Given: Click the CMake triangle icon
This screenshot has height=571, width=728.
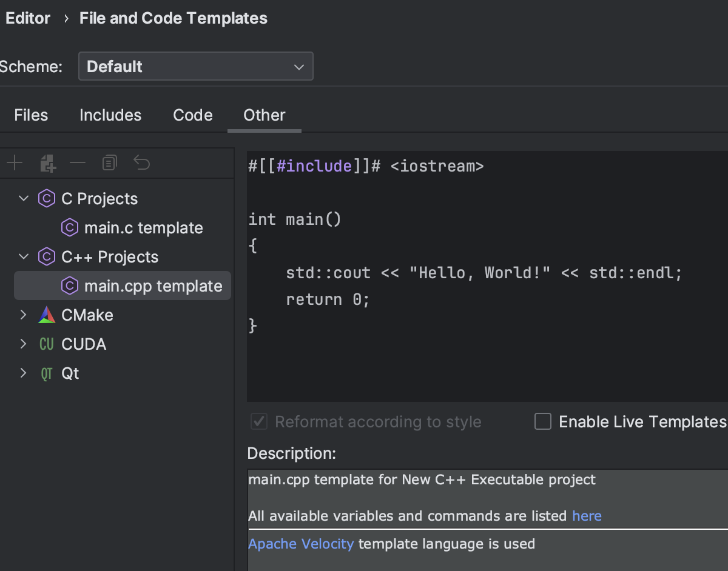Looking at the screenshot, I should 47,315.
